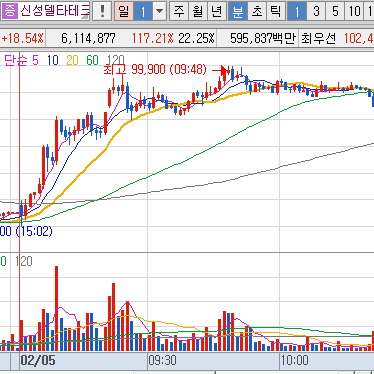
Task: Click the 10:00 time axis marker
Action: [295, 360]
